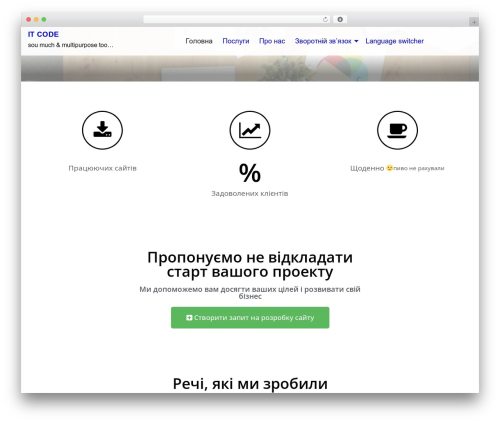This screenshot has height=423, width=500.
Task: Go to the Послуги page
Action: click(x=236, y=41)
